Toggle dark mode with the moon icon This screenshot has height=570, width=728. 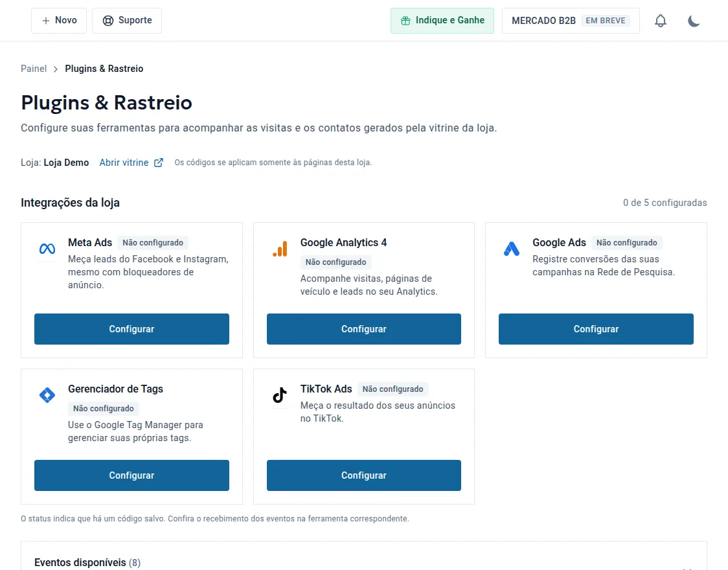694,21
